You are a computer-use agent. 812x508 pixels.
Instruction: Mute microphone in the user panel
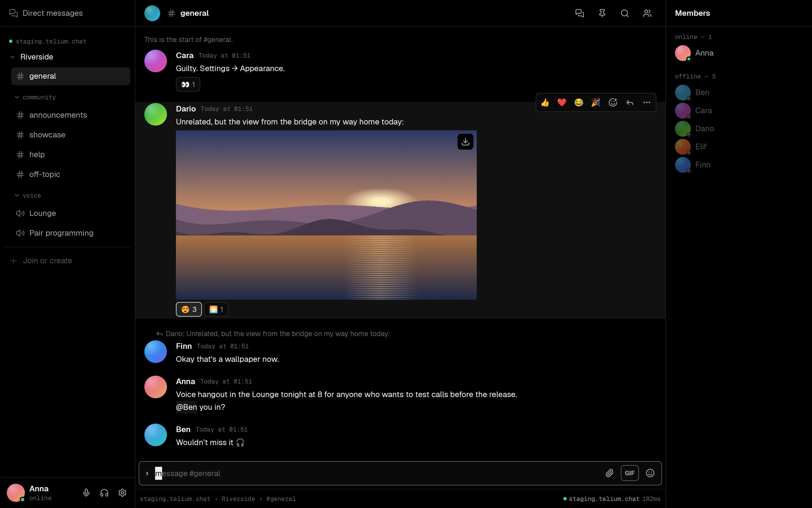coord(86,492)
